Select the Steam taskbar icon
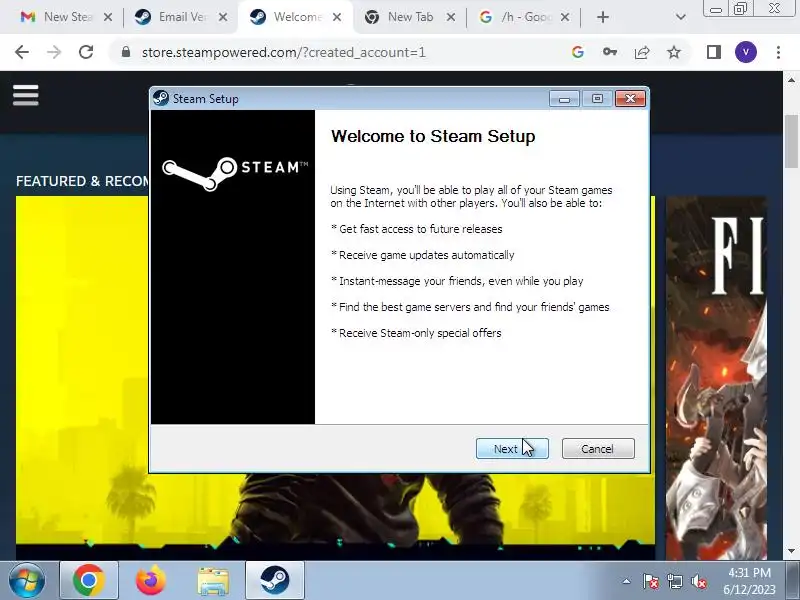This screenshot has height=600, width=800. click(x=275, y=581)
